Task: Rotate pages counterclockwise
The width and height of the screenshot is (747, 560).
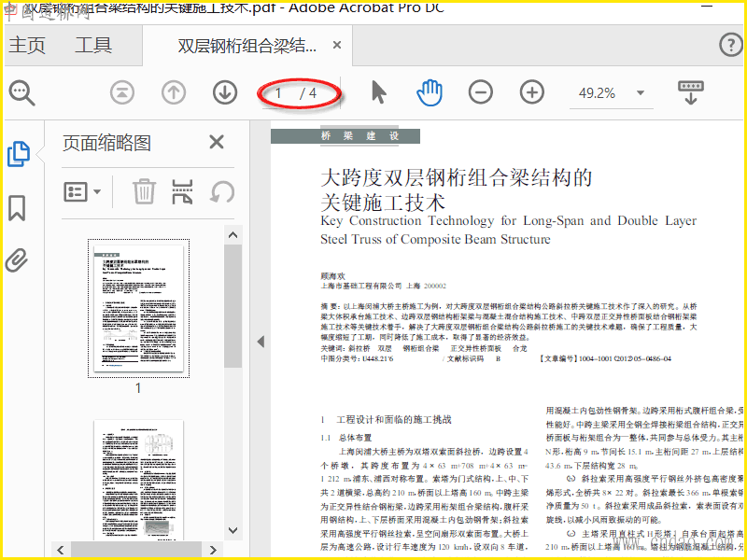Action: pos(222,192)
